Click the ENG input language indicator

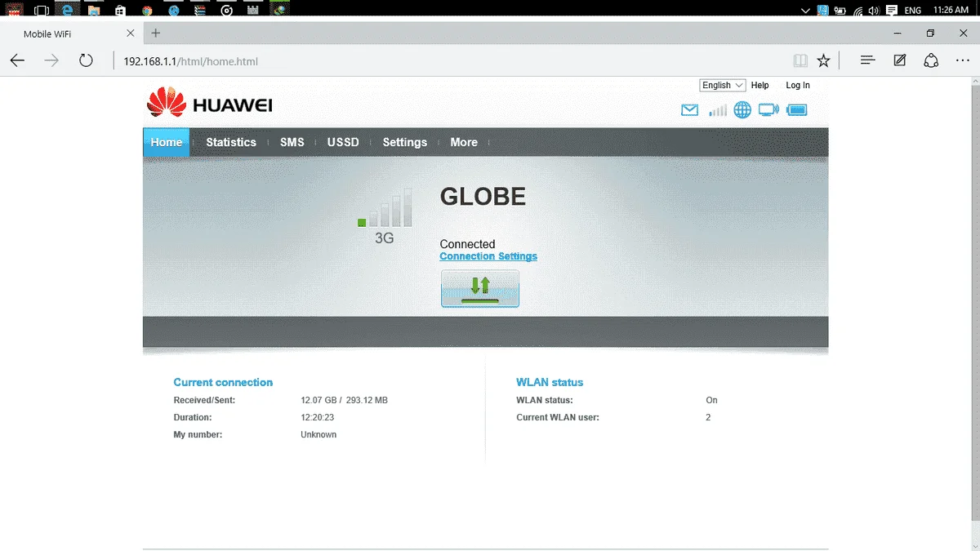pyautogui.click(x=914, y=11)
